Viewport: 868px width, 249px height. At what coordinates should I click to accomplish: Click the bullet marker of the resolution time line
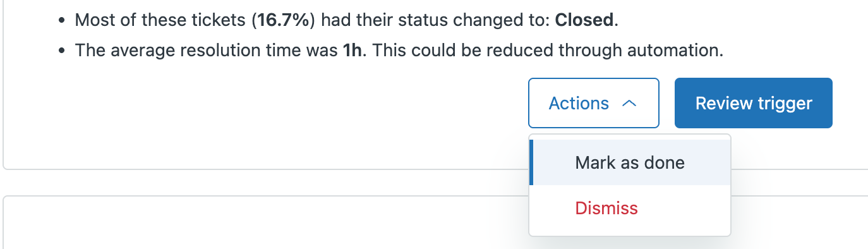pos(61,51)
